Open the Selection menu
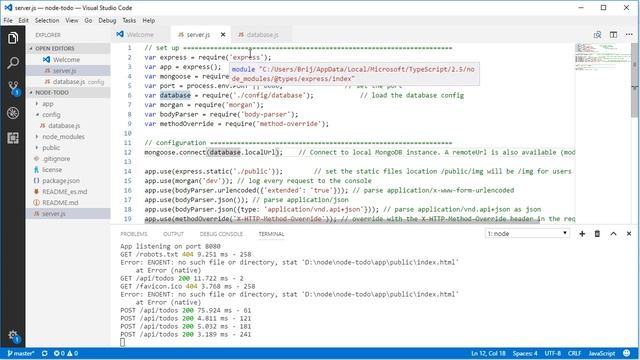This screenshot has width=640, height=360. pyautogui.click(x=47, y=20)
